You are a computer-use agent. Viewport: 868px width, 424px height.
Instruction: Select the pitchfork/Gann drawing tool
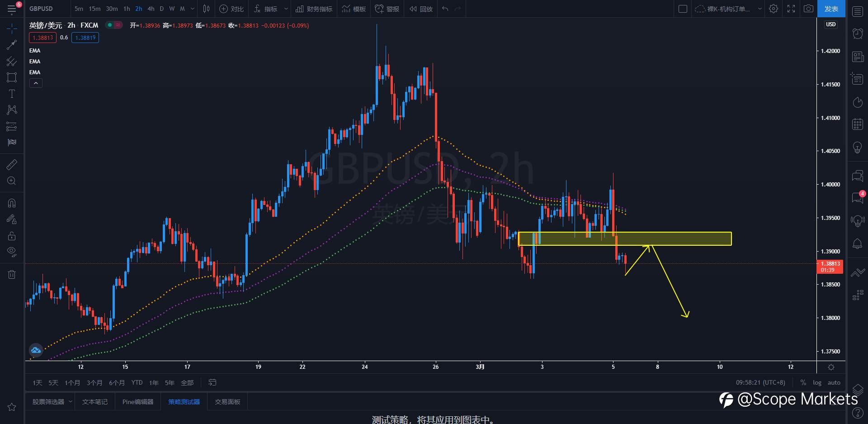coord(12,61)
